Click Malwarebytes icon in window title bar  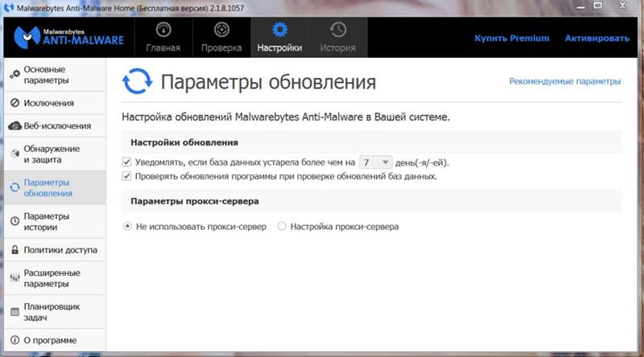[x=8, y=8]
